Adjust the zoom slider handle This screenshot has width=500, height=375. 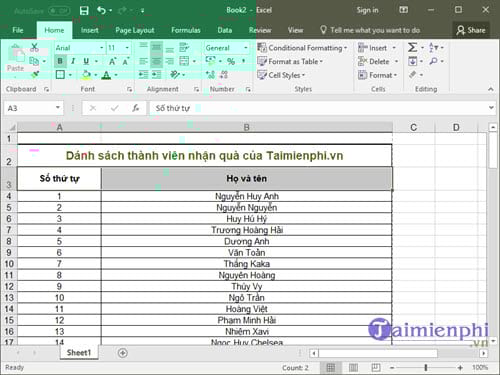pyautogui.click(x=426, y=367)
